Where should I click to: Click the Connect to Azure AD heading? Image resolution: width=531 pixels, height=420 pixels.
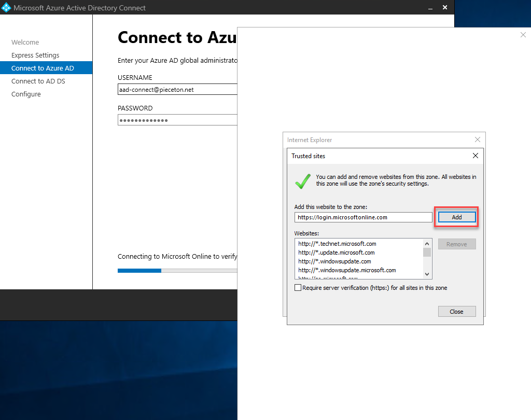tap(177, 37)
